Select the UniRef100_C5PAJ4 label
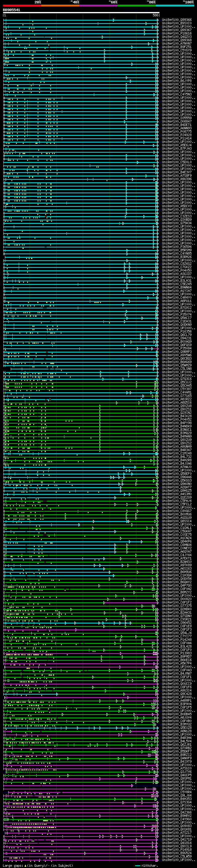Viewport: 197px width, 868px height. click(x=177, y=500)
